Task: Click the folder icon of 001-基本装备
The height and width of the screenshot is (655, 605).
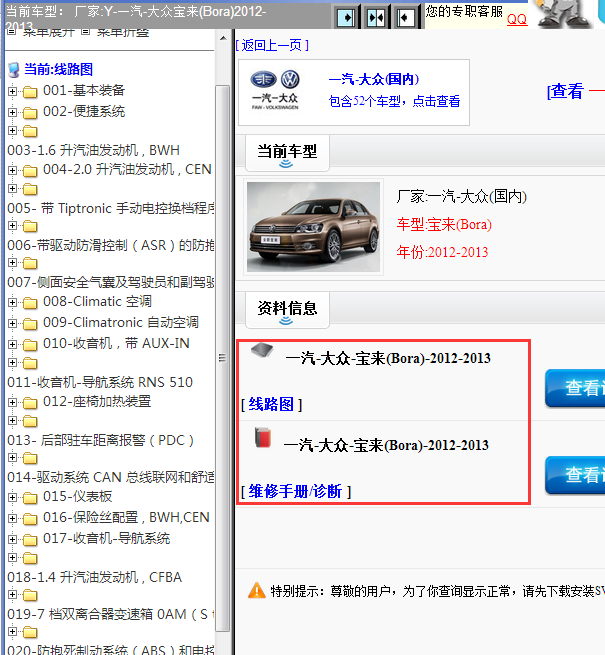Action: 30,91
